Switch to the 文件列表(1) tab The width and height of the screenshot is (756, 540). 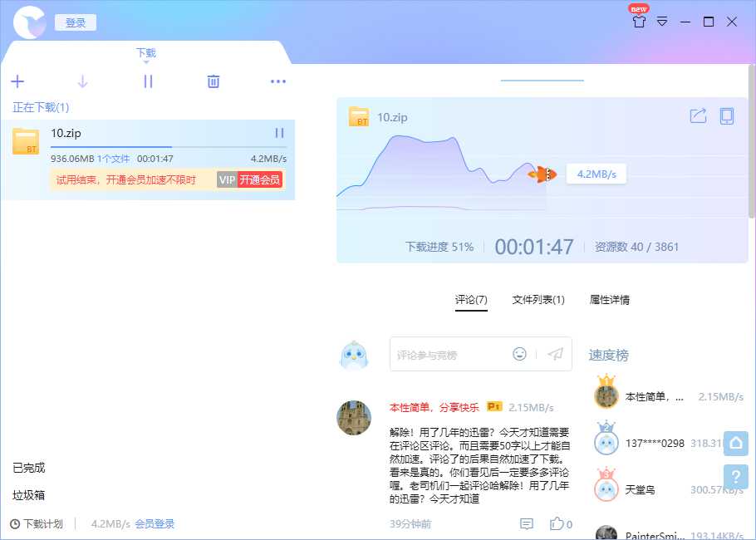coord(538,300)
